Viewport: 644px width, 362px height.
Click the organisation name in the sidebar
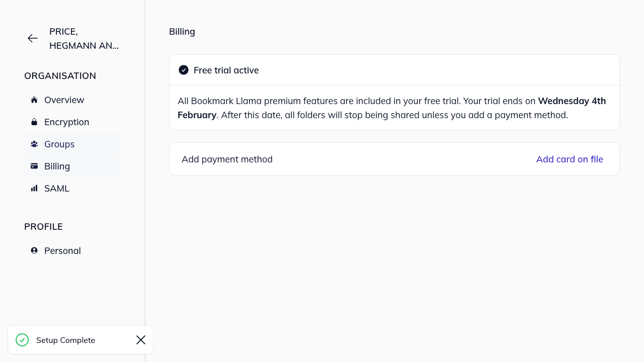pos(84,39)
